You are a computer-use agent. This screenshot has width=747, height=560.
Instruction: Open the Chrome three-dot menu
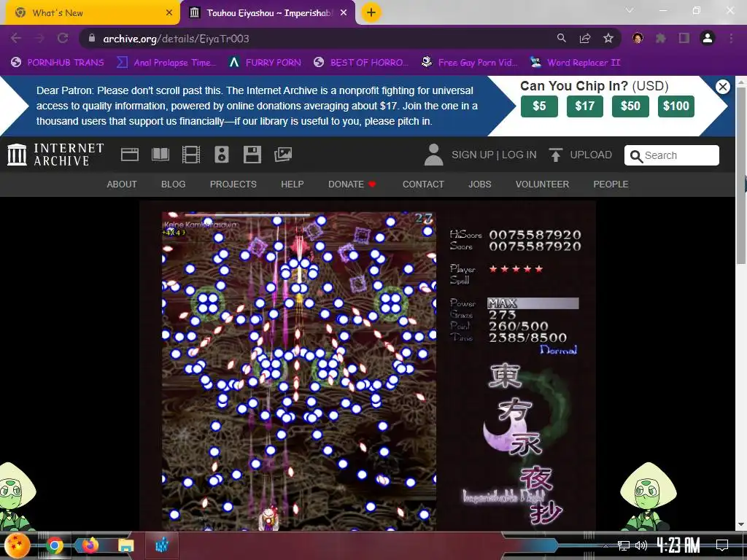tap(731, 38)
